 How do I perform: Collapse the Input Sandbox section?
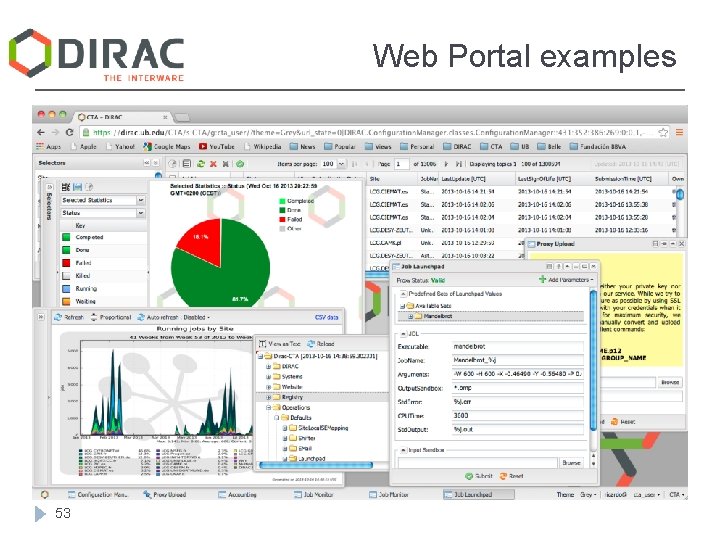[403, 450]
